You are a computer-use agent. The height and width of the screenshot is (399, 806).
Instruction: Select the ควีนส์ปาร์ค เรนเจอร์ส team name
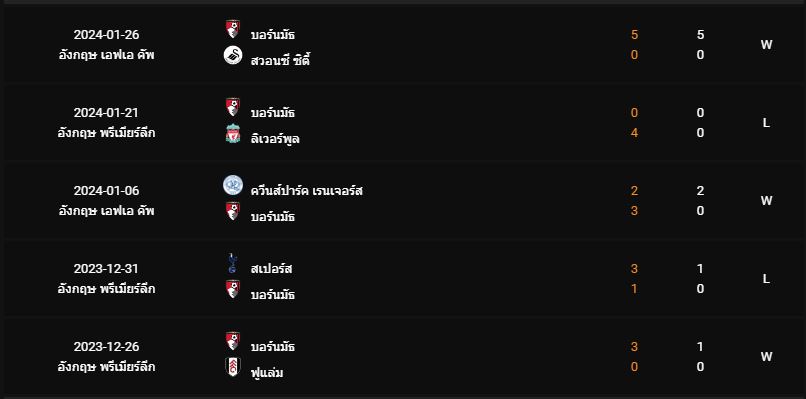click(307, 191)
